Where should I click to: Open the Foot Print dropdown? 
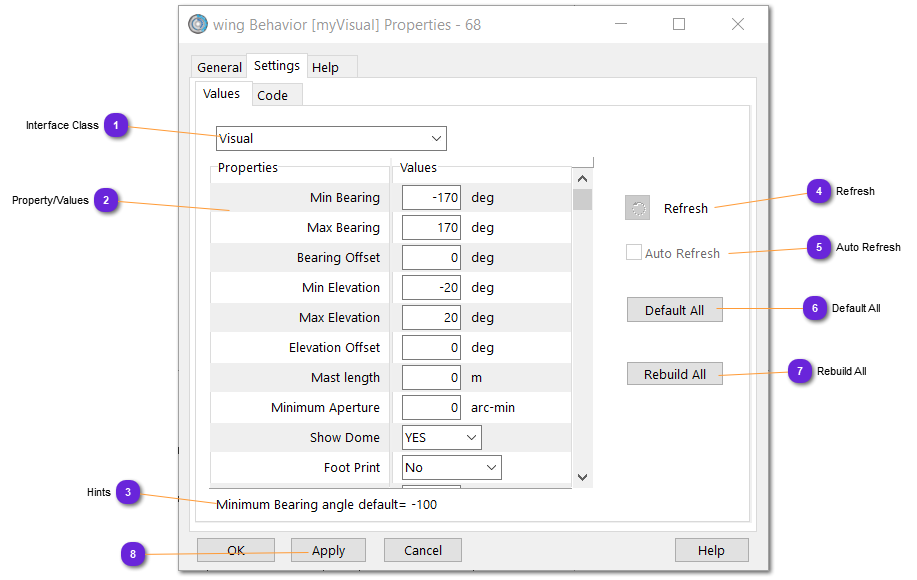(451, 468)
